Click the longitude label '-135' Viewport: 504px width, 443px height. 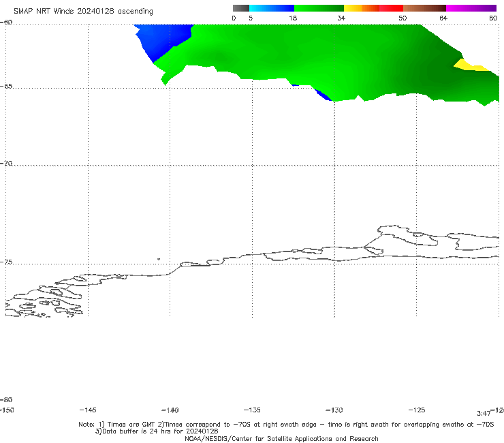click(x=252, y=410)
